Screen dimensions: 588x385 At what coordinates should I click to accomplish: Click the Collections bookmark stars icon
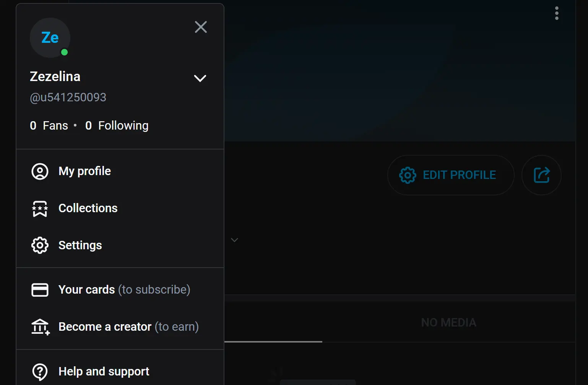coord(40,209)
